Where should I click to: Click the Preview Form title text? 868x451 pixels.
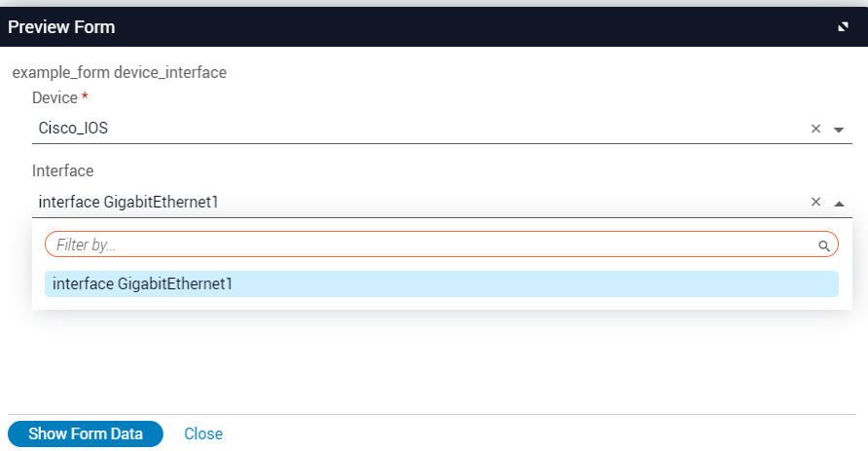[61, 27]
